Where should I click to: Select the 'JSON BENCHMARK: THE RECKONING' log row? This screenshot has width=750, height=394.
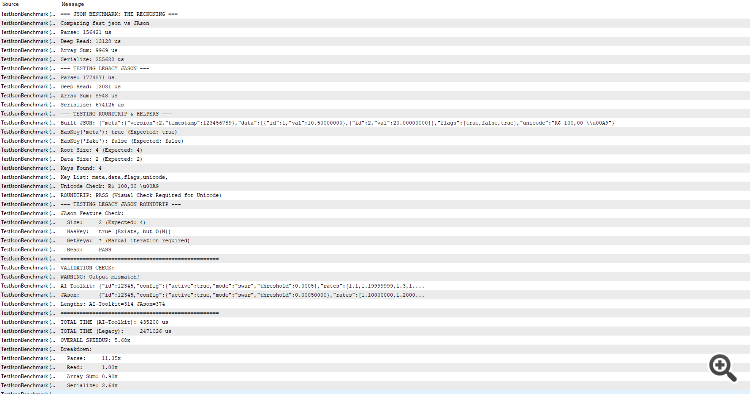click(x=375, y=14)
